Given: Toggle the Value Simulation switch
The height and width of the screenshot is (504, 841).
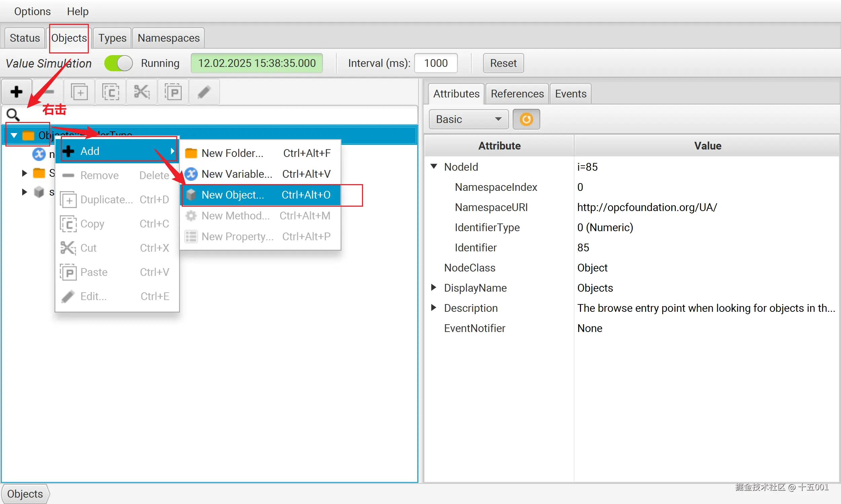Looking at the screenshot, I should coord(118,63).
